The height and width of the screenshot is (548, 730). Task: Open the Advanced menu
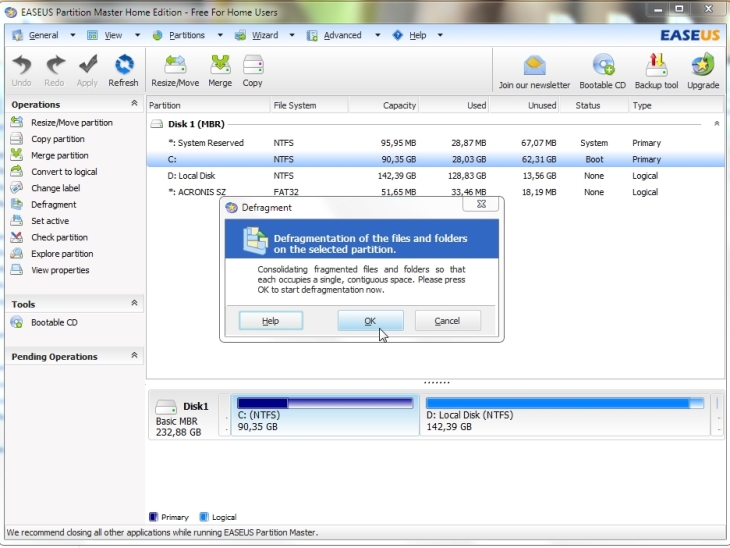click(x=342, y=35)
